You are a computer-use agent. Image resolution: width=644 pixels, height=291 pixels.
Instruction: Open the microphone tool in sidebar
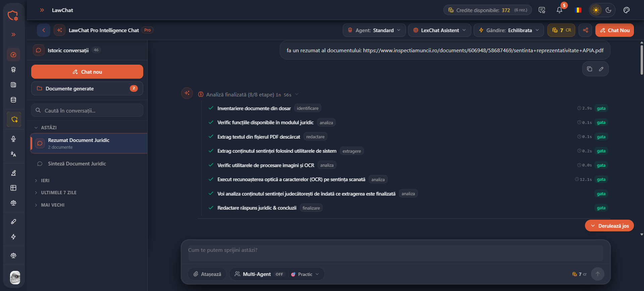coord(13,139)
